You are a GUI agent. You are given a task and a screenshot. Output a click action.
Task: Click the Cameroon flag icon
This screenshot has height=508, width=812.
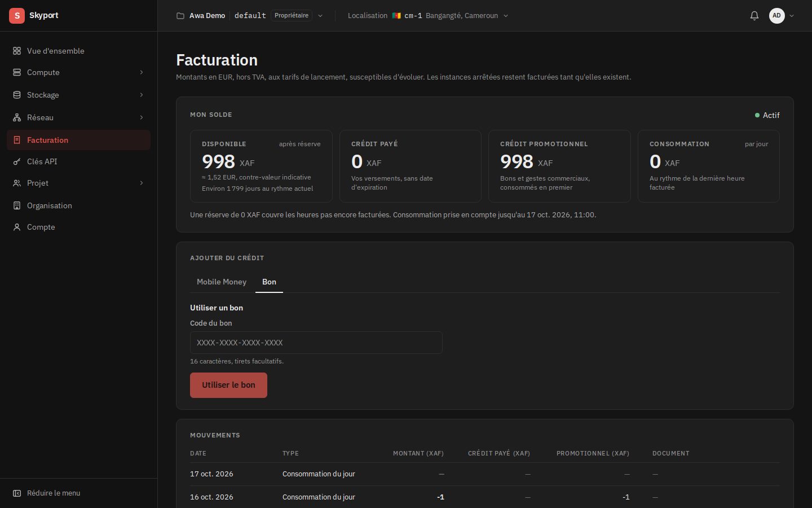pyautogui.click(x=396, y=16)
